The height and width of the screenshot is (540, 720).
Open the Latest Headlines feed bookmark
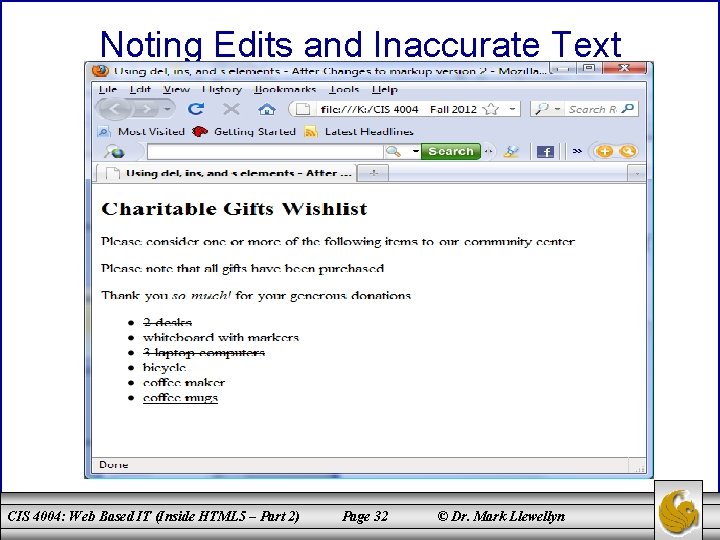click(359, 132)
